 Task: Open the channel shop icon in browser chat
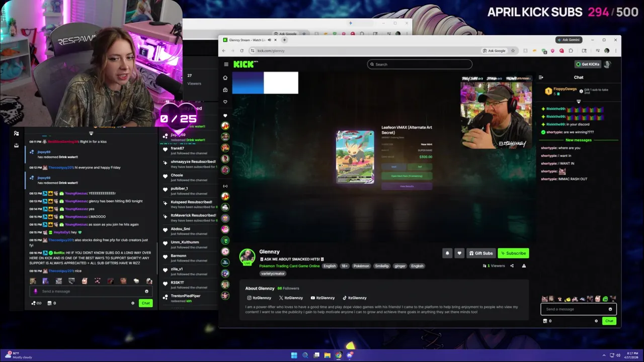(x=545, y=321)
